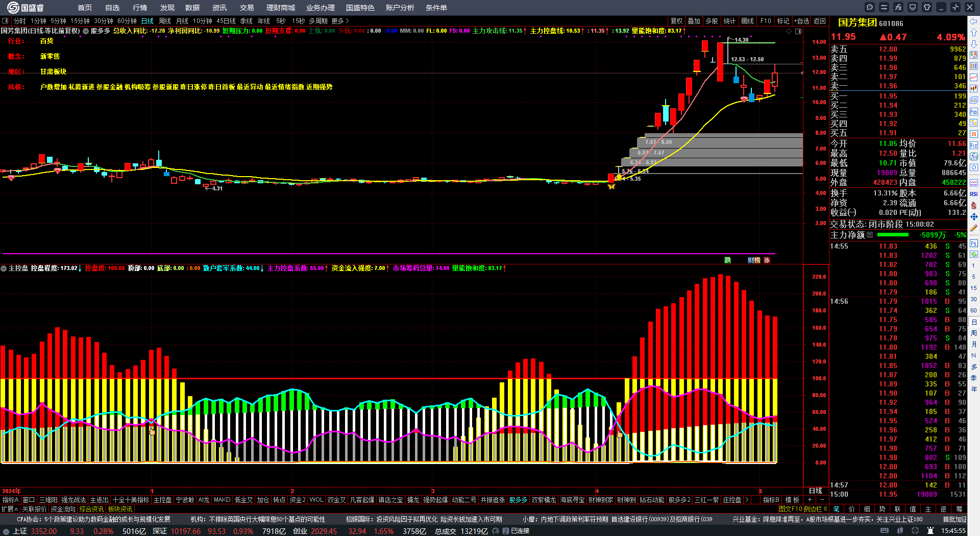This screenshot has height=536, width=980.
Task: Switch to 5分钟 period
Action: [x=59, y=21]
